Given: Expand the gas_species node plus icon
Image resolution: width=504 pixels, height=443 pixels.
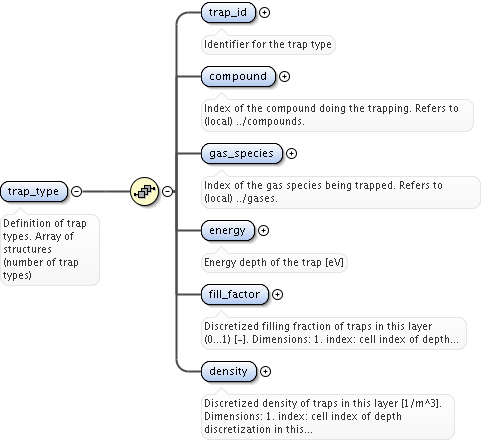Looking at the screenshot, I should click(291, 154).
